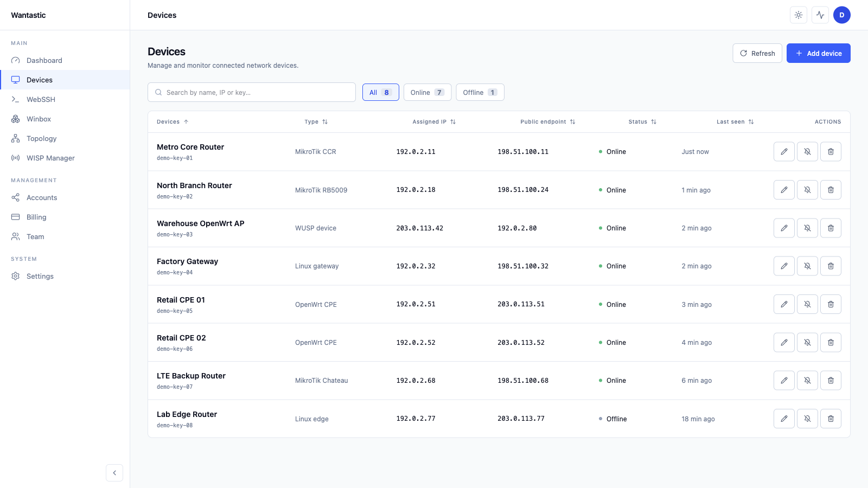Mute notifications for Retail CPE 01
Viewport: 868px width, 488px height.
point(807,304)
